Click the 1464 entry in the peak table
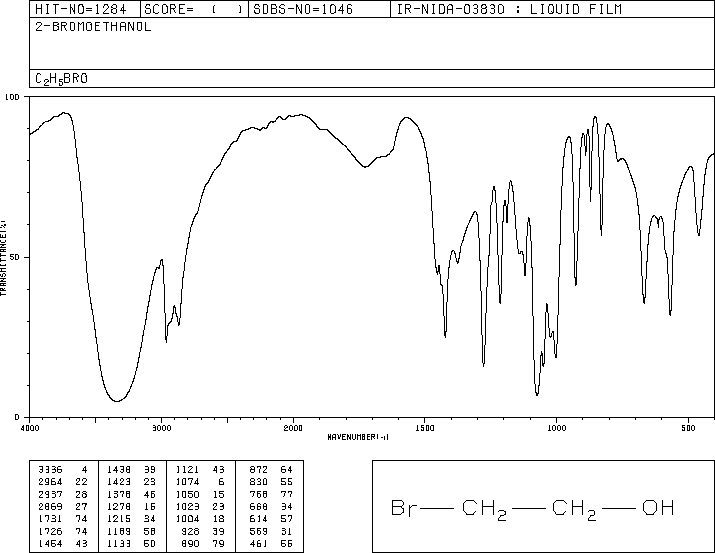The image size is (715, 553). point(50,543)
